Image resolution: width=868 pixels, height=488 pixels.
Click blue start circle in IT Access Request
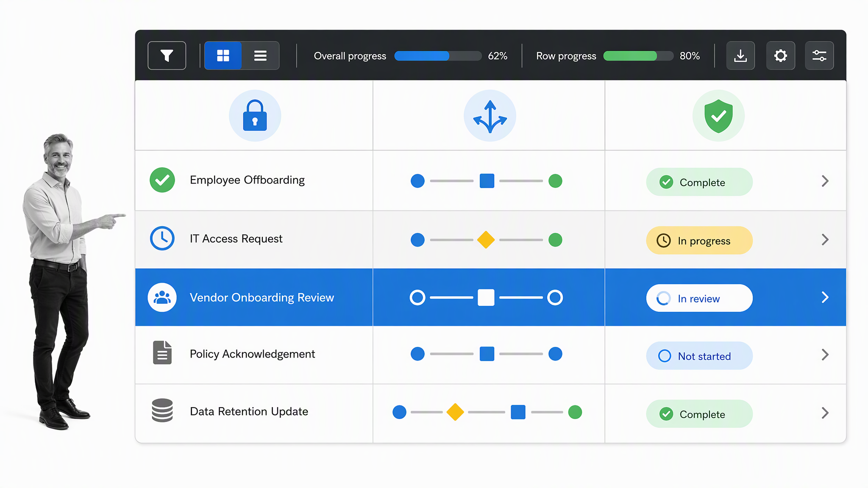coord(417,240)
